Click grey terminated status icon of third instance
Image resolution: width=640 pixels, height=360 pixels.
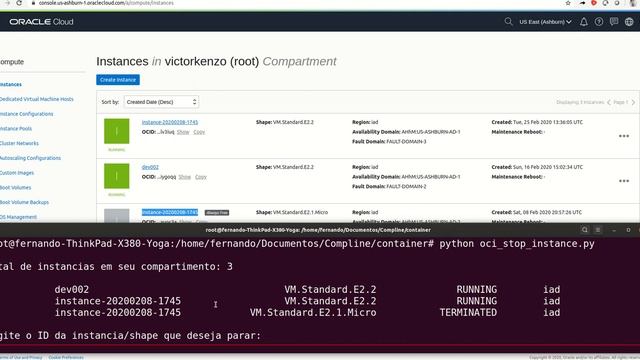(117, 216)
